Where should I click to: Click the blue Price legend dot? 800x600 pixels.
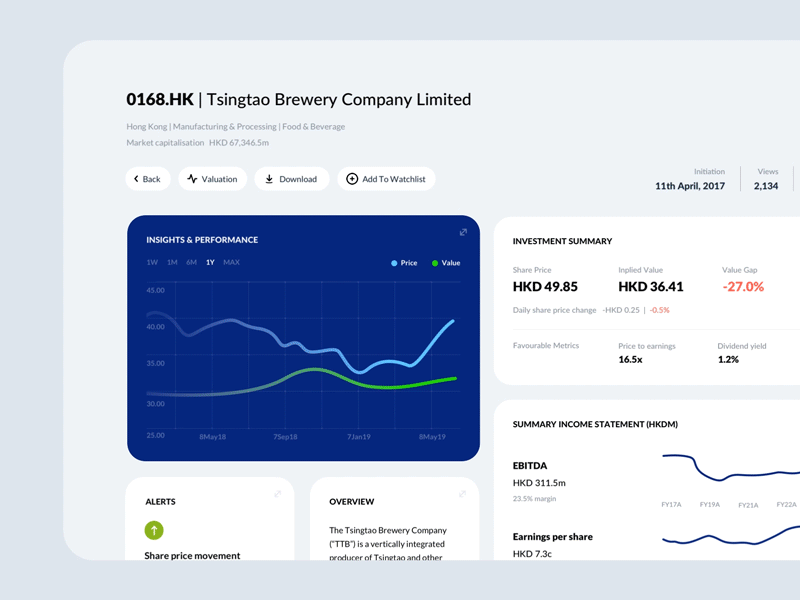pos(394,263)
